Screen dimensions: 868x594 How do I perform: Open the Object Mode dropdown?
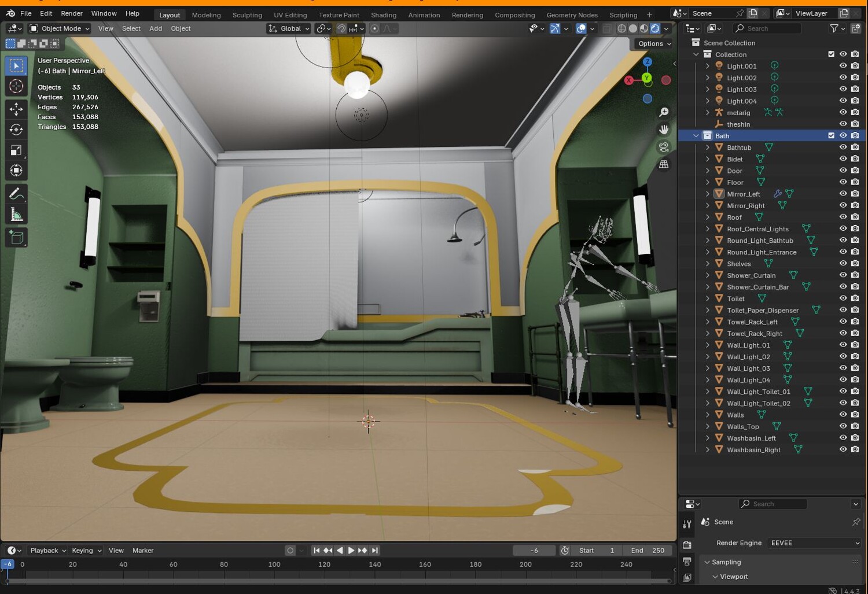60,28
